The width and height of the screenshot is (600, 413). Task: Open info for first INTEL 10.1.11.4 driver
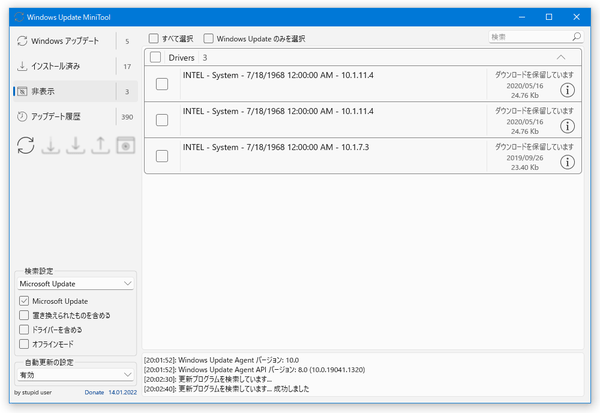567,90
